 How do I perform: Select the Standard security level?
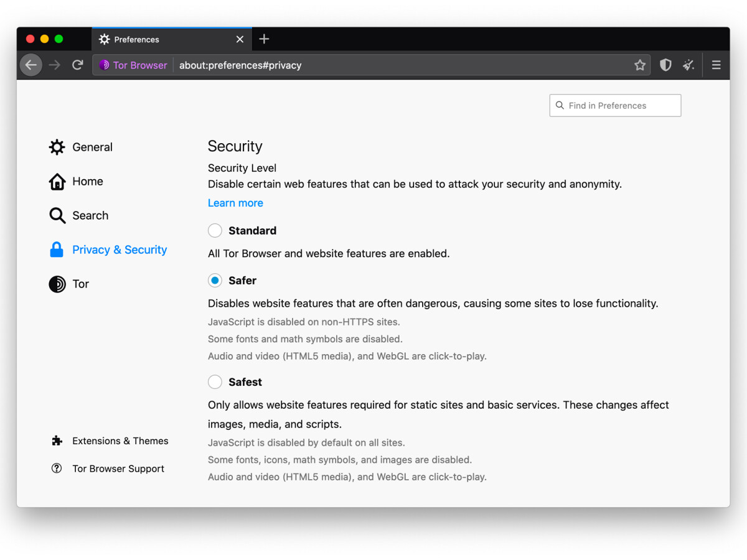(215, 231)
